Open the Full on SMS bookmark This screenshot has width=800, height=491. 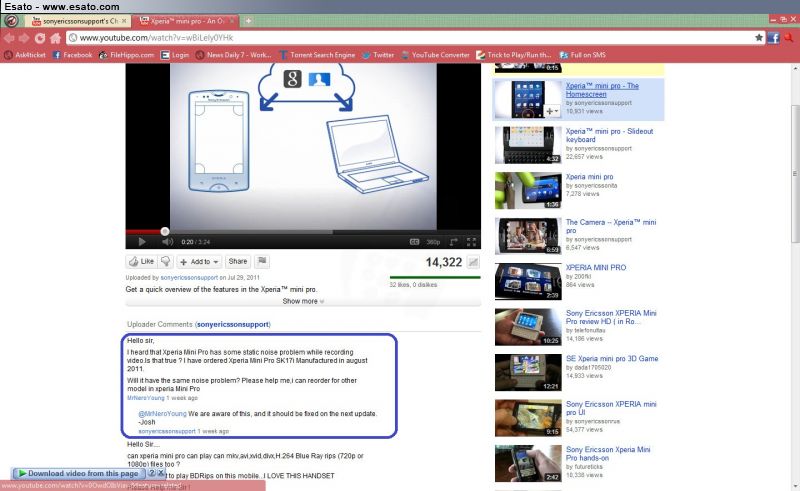[x=583, y=55]
